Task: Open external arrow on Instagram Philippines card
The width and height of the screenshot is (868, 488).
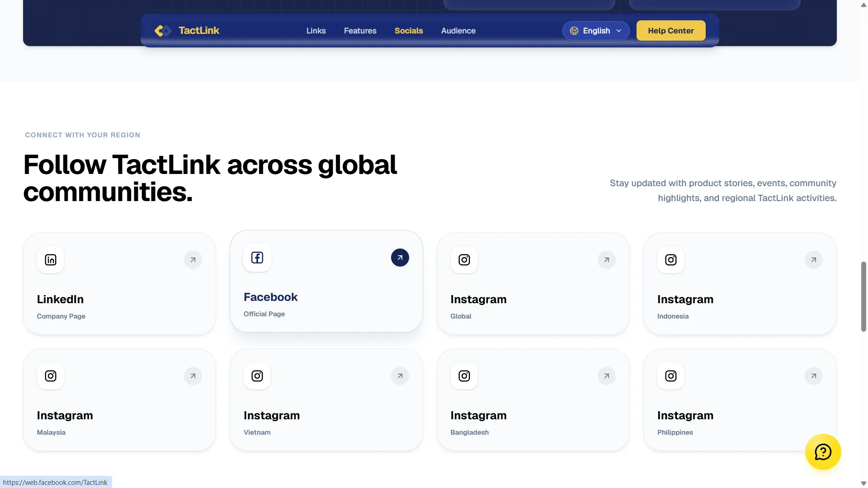Action: pyautogui.click(x=814, y=376)
